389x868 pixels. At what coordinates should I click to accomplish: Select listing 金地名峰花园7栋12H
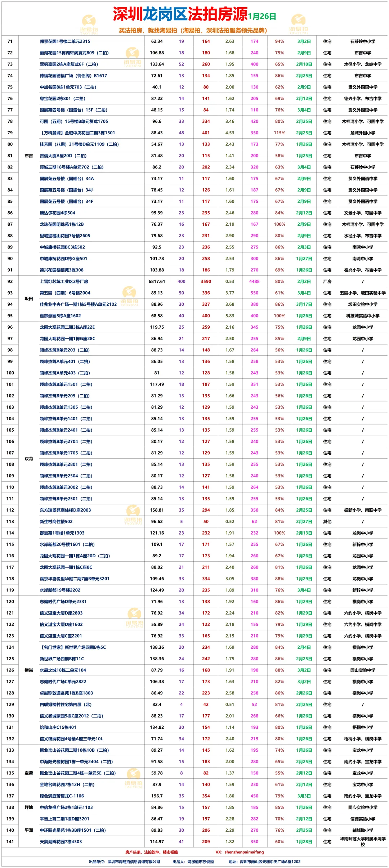coord(67,784)
